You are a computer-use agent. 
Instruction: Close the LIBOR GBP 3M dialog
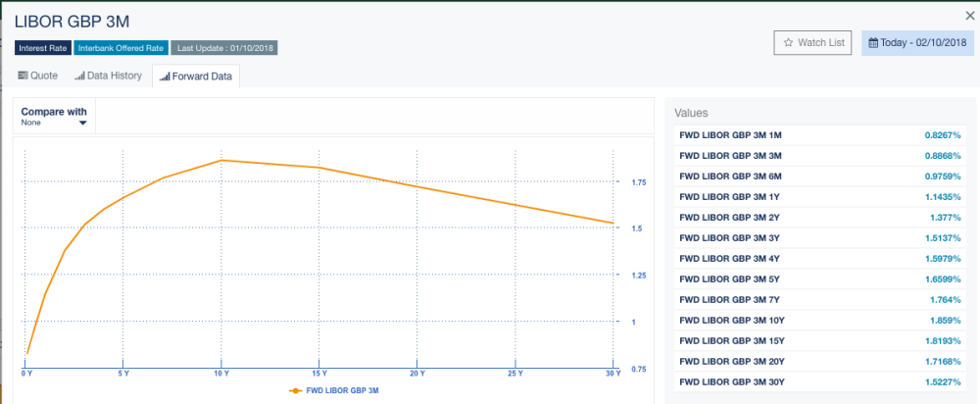click(970, 17)
